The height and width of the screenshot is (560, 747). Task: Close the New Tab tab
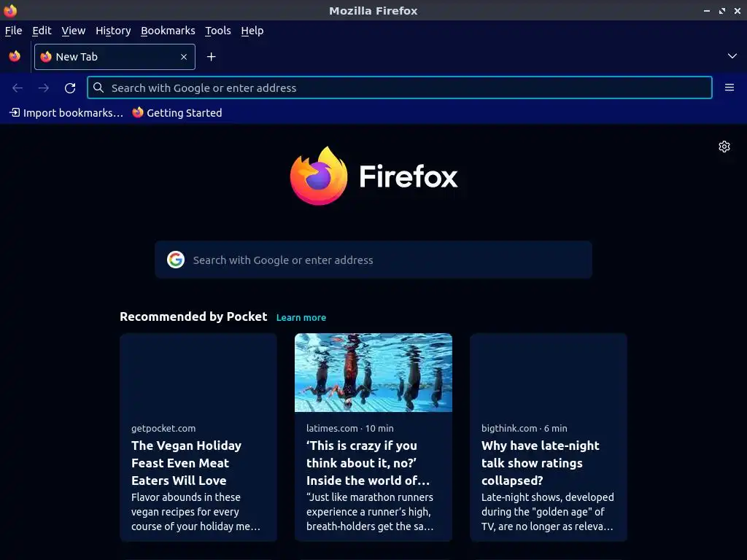click(x=184, y=57)
